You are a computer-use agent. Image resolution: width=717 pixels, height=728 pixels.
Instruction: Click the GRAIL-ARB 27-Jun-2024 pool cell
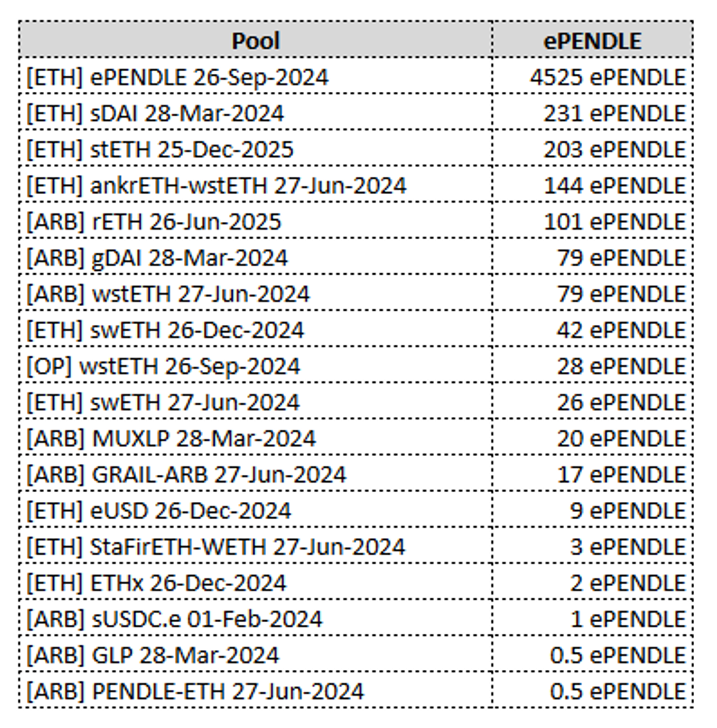pyautogui.click(x=186, y=475)
